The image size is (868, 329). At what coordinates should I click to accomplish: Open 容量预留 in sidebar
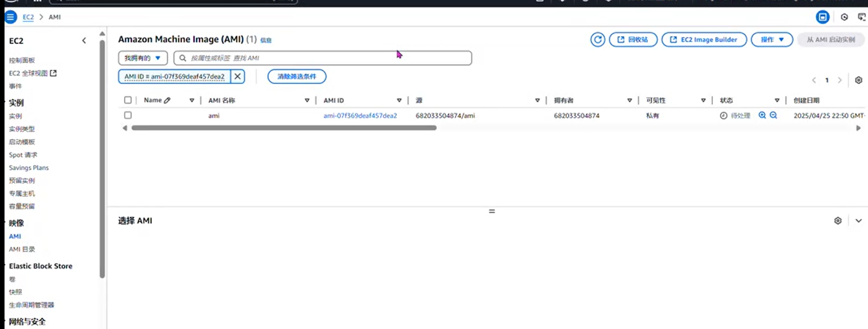[22, 207]
